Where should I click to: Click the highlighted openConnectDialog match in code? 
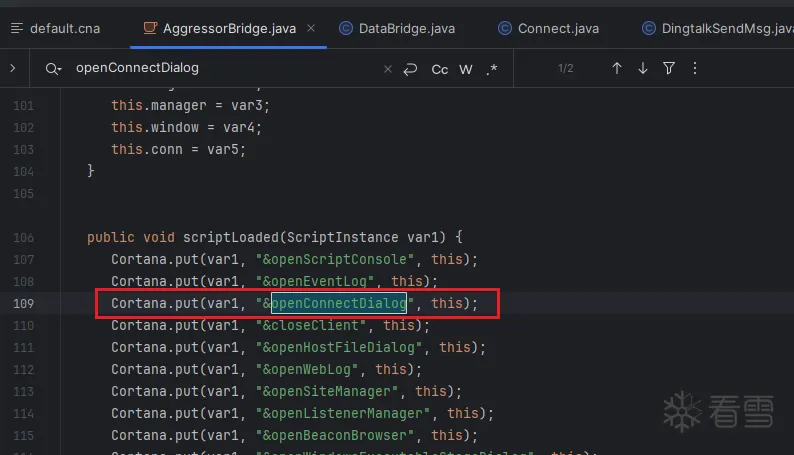tap(339, 303)
